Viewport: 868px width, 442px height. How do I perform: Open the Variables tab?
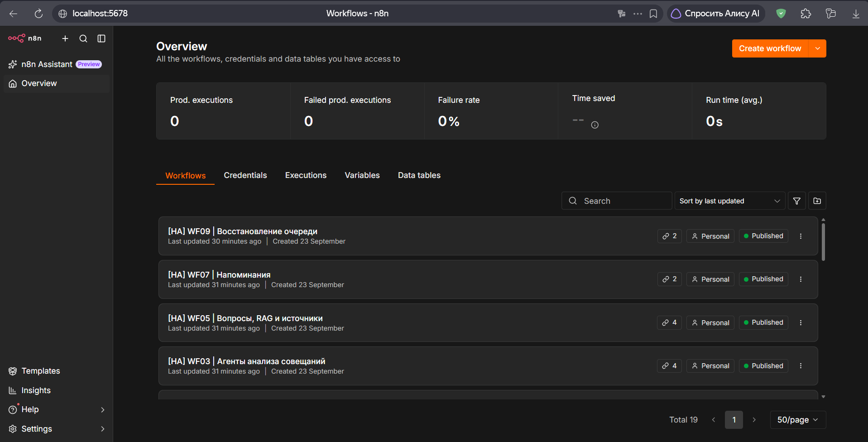(x=362, y=175)
